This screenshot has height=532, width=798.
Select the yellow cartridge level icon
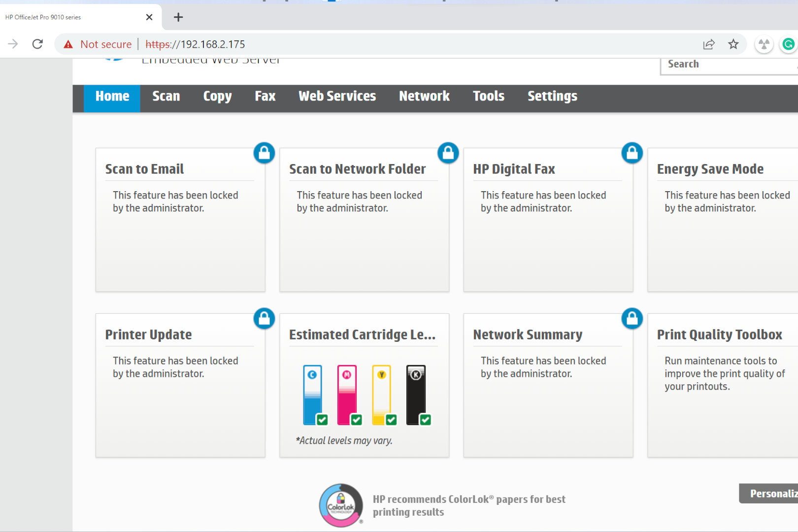(x=382, y=395)
